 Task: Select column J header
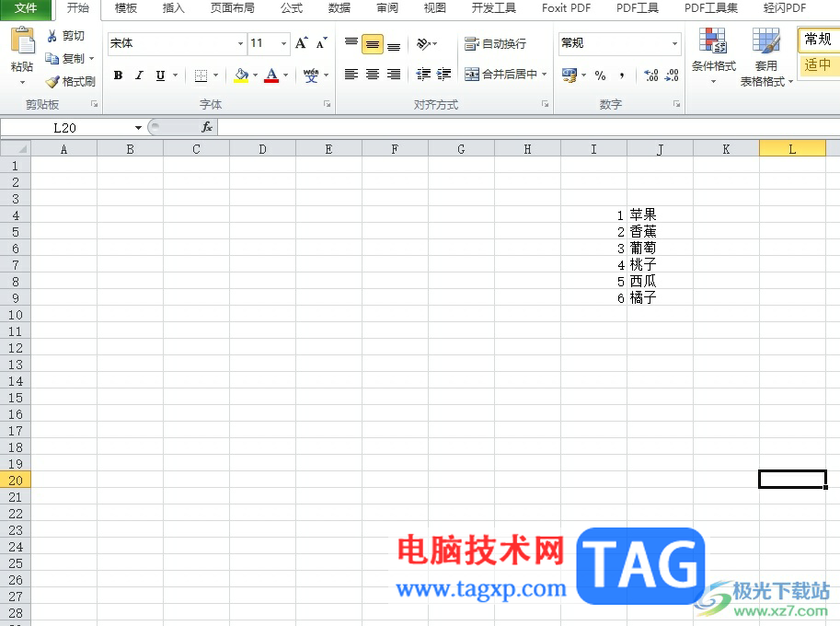pyautogui.click(x=660, y=149)
